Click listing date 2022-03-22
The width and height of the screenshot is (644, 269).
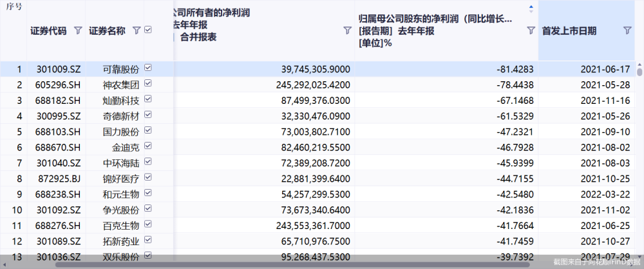click(x=605, y=195)
